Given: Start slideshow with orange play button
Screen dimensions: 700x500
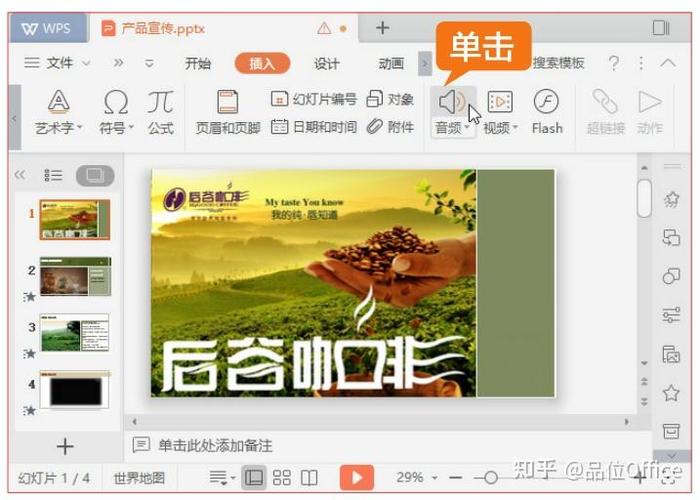Looking at the screenshot, I should [357, 478].
